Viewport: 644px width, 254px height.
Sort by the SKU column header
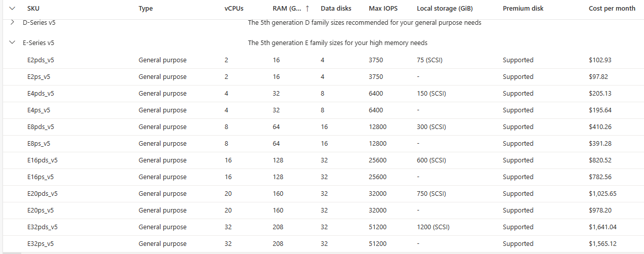pyautogui.click(x=33, y=9)
